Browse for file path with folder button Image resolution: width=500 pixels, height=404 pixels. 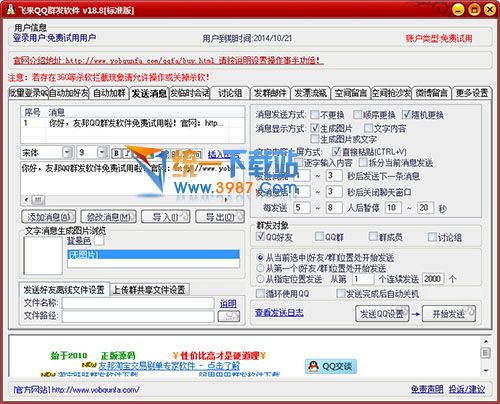click(x=229, y=316)
